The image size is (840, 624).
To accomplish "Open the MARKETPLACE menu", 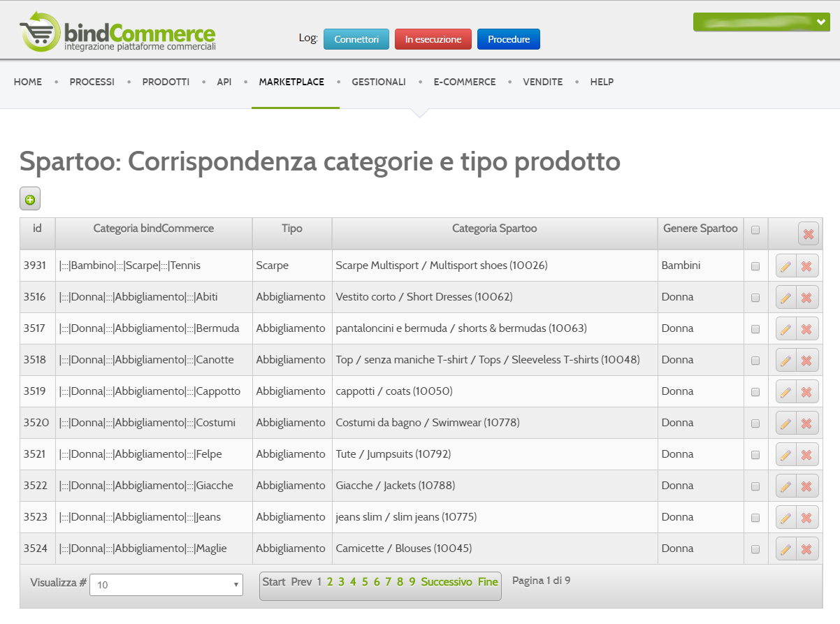I will 291,82.
